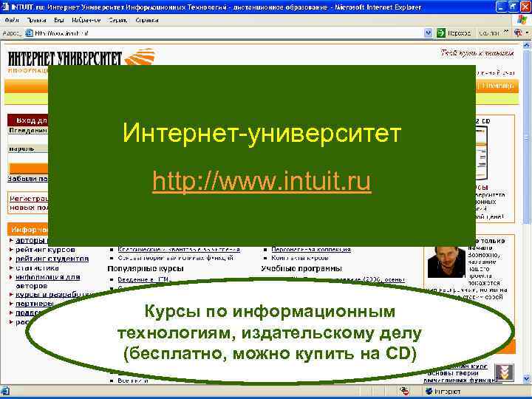This screenshot has width=532, height=399.
Task: Click the green Переход go arrow icon
Action: coord(440,33)
